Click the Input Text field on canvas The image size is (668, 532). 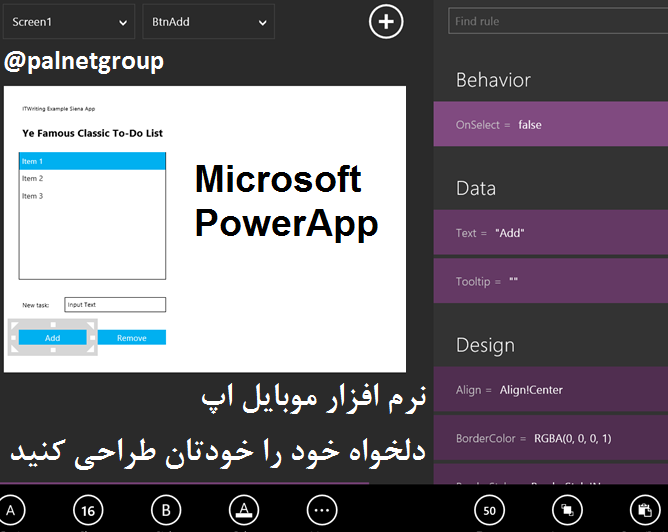[x=115, y=305]
